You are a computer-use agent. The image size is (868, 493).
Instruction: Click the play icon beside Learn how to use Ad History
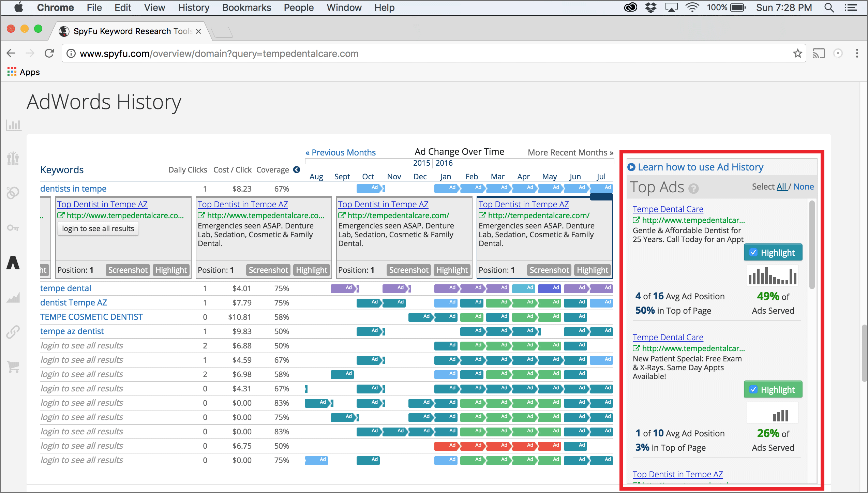point(631,167)
